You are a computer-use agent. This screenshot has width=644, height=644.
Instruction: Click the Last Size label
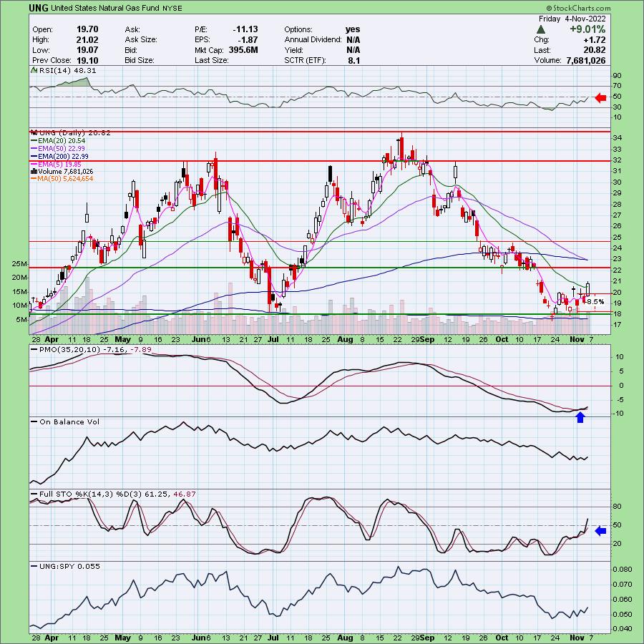(212, 60)
